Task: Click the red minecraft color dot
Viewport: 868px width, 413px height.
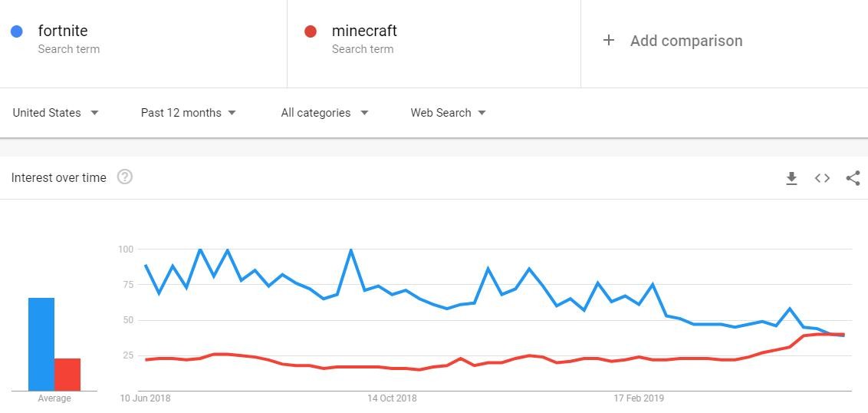Action: click(311, 31)
